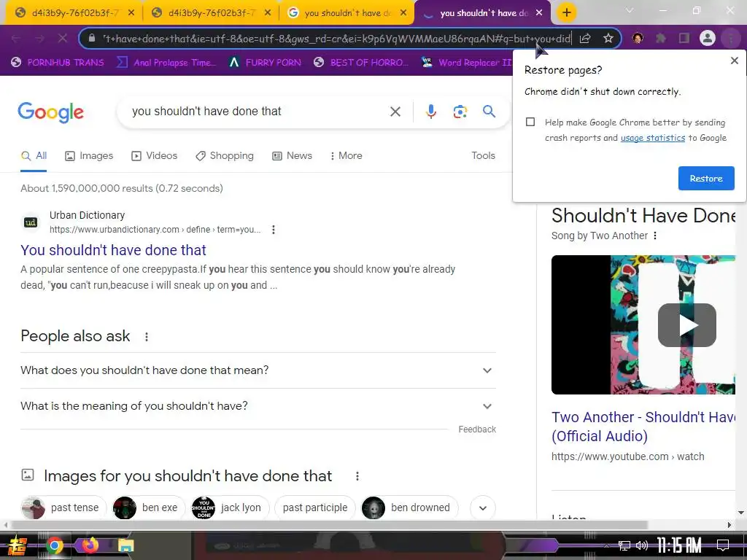
Task: Open Firefox from the taskbar
Action: [90, 545]
